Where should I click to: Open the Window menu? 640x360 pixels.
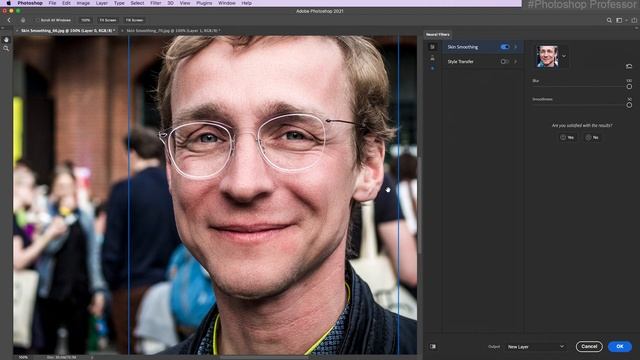point(227,3)
